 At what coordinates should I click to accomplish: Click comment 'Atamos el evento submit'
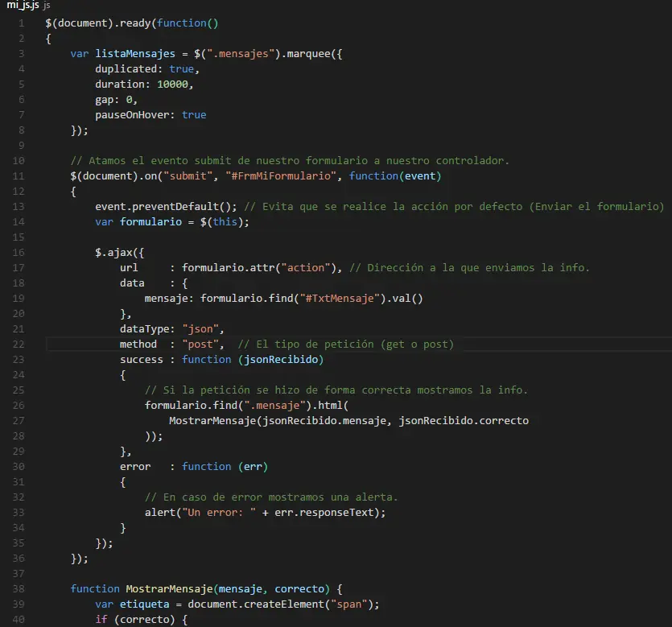290,161
